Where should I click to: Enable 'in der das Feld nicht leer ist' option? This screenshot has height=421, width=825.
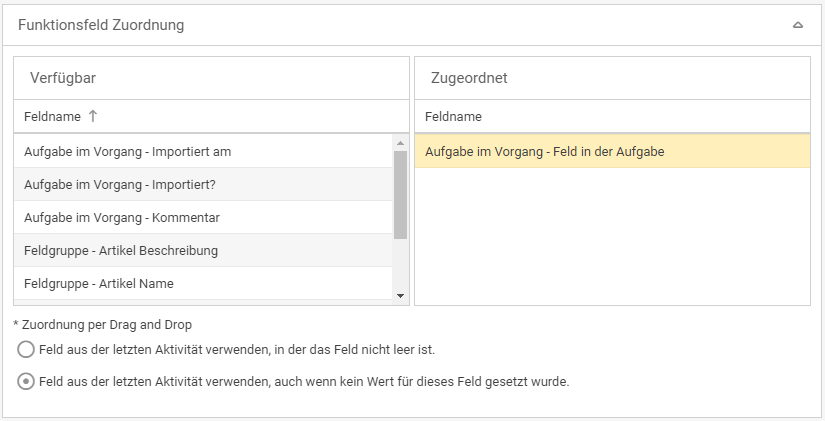[26, 350]
